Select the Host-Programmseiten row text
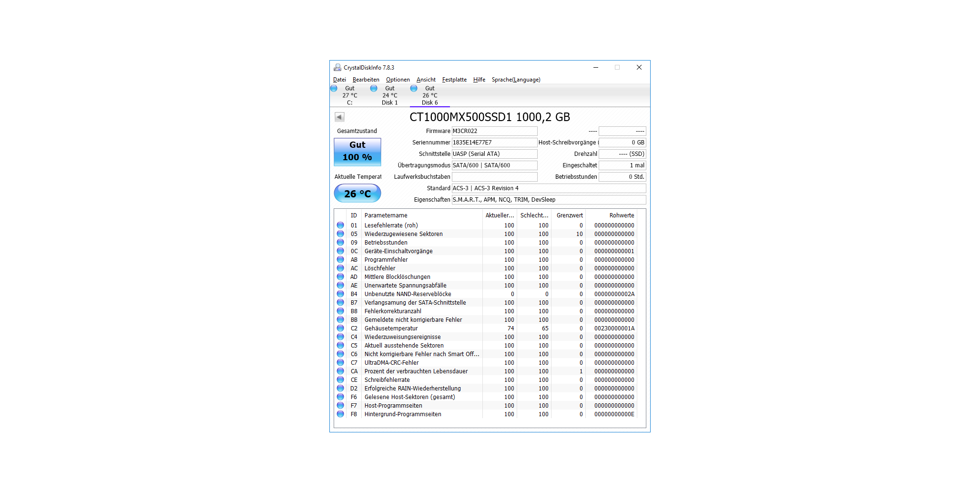The height and width of the screenshot is (492, 980). coord(393,406)
